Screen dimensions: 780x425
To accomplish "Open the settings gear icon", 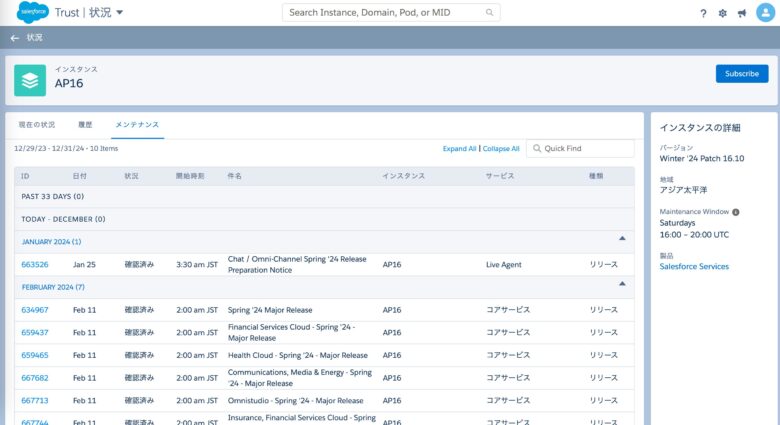I will (722, 13).
